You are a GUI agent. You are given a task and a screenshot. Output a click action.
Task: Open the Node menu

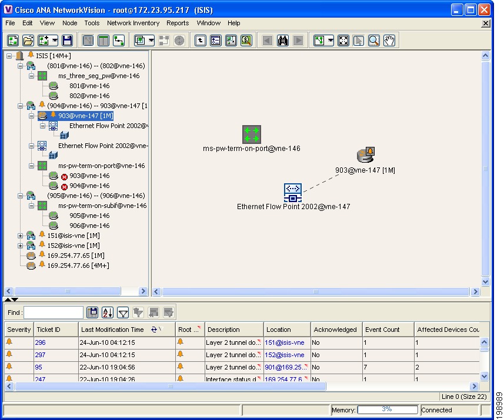click(70, 23)
